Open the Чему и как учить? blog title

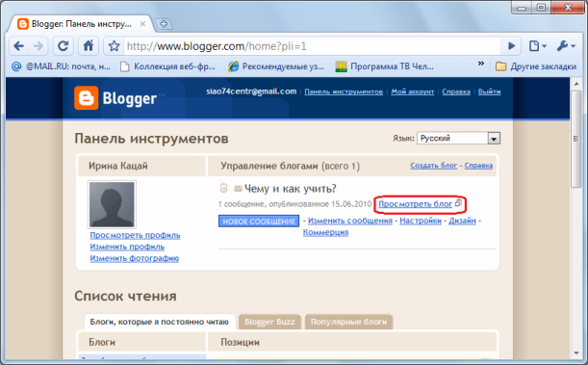coord(291,189)
